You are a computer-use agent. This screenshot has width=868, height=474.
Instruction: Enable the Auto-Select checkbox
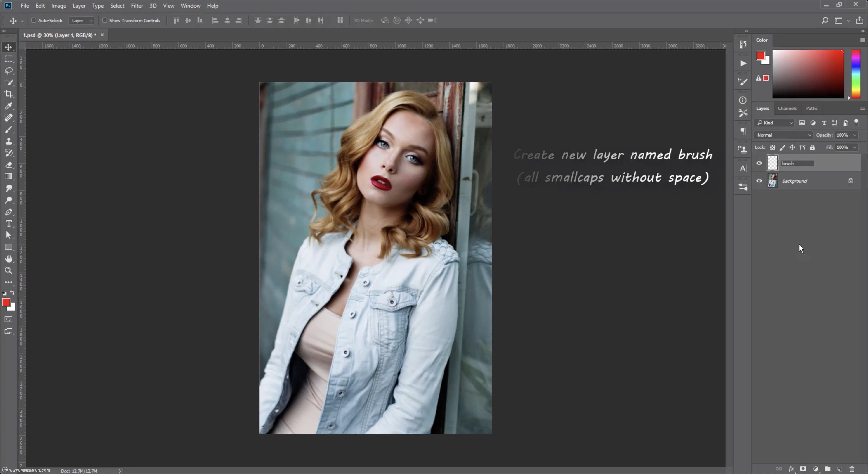34,20
